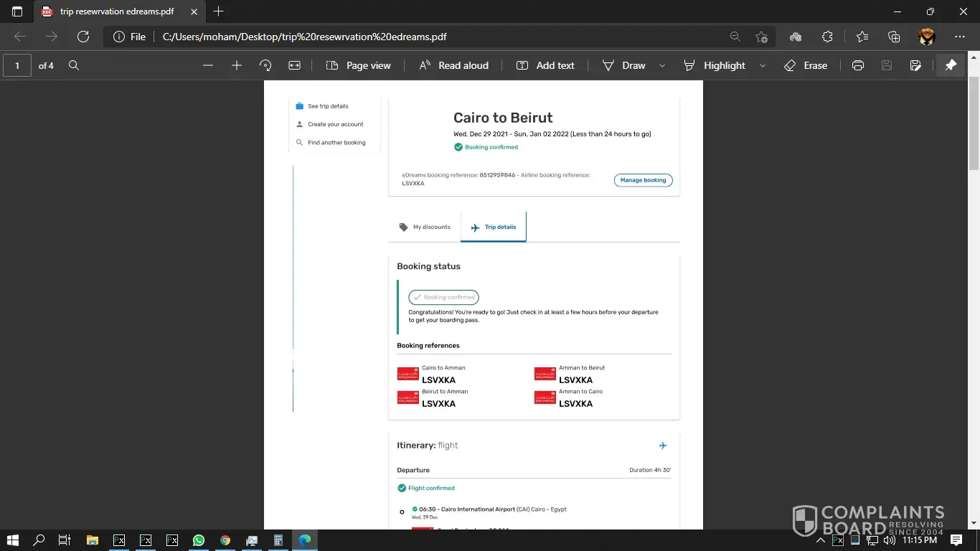
Task: Select the Erase tool
Action: [x=806, y=65]
